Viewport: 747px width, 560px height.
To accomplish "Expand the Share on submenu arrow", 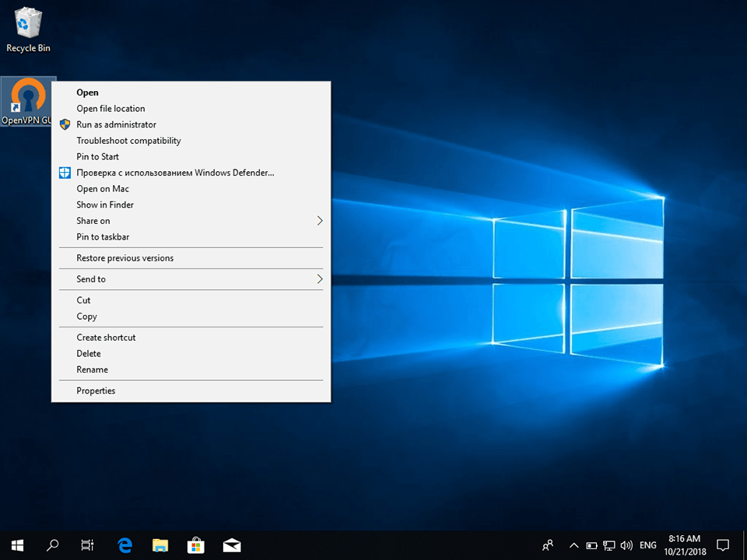I will click(x=320, y=221).
